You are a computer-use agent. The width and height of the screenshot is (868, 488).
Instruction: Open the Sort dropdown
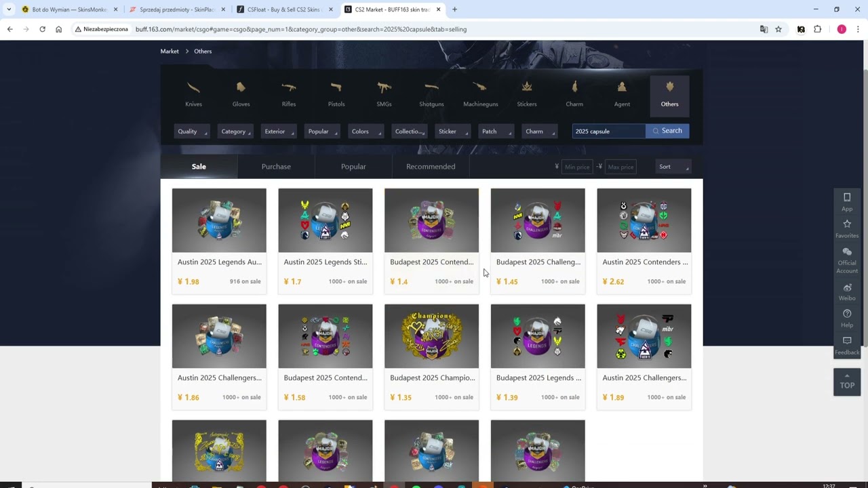pos(674,167)
